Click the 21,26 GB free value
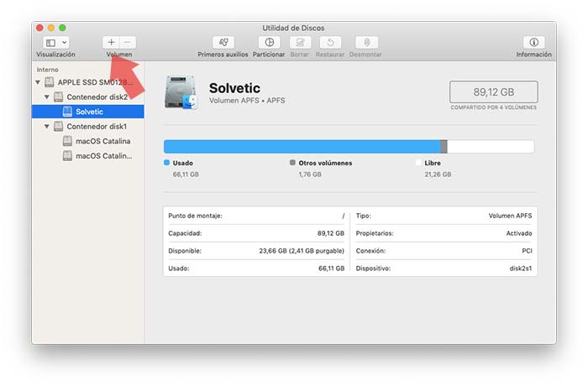The width and height of the screenshot is (588, 386). [438, 175]
